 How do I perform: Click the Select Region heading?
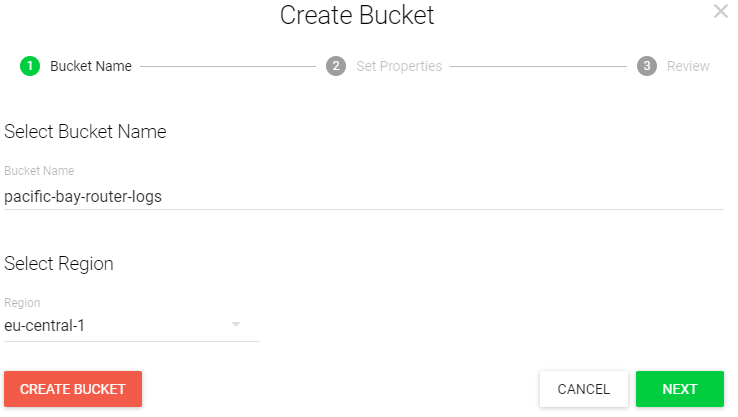tap(59, 264)
